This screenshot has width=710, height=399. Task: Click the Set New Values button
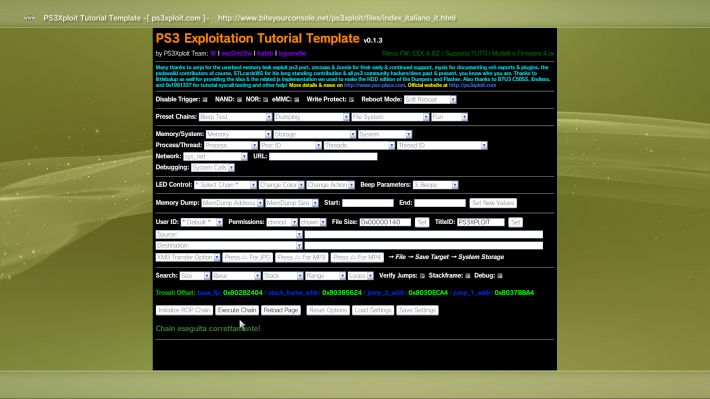[x=493, y=203]
